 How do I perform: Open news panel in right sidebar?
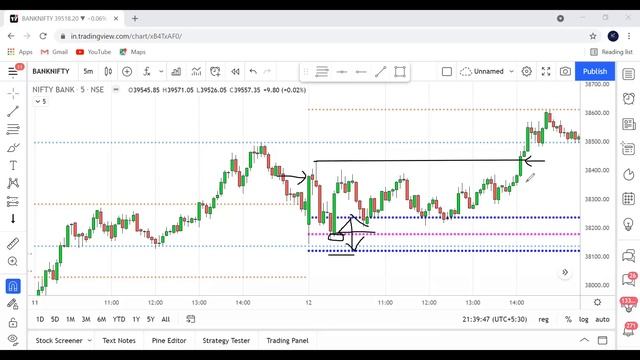(x=629, y=124)
